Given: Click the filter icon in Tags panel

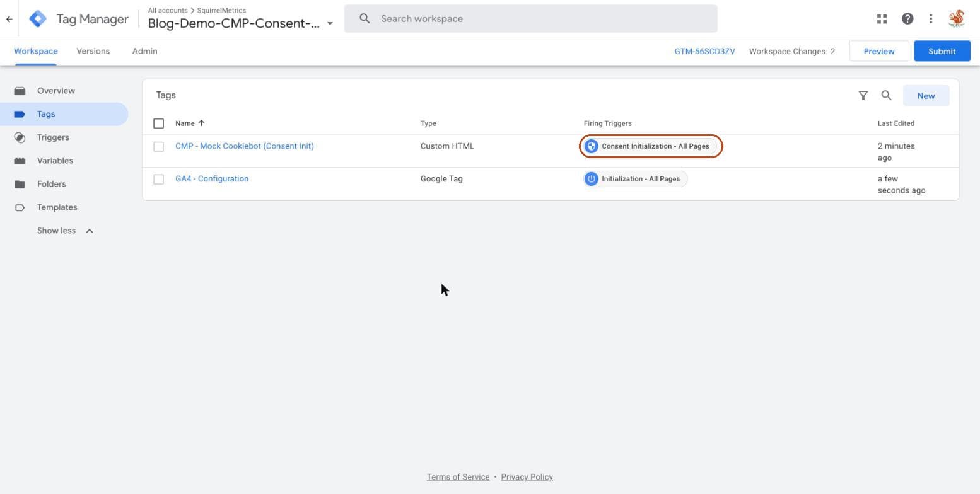Looking at the screenshot, I should tap(863, 96).
